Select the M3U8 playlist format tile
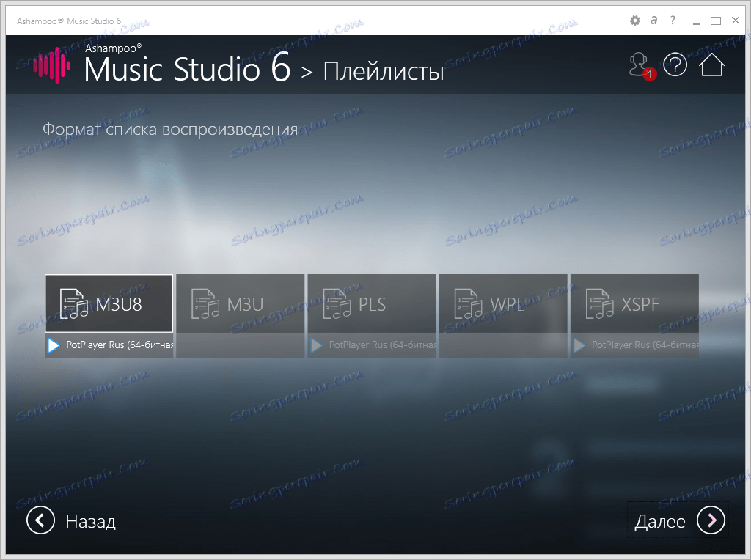751x560 pixels. [x=109, y=303]
